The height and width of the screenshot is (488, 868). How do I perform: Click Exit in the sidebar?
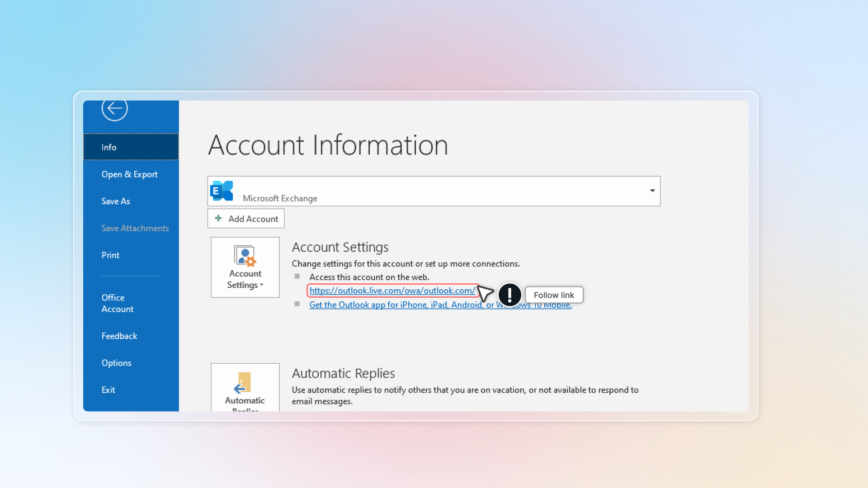[108, 390]
